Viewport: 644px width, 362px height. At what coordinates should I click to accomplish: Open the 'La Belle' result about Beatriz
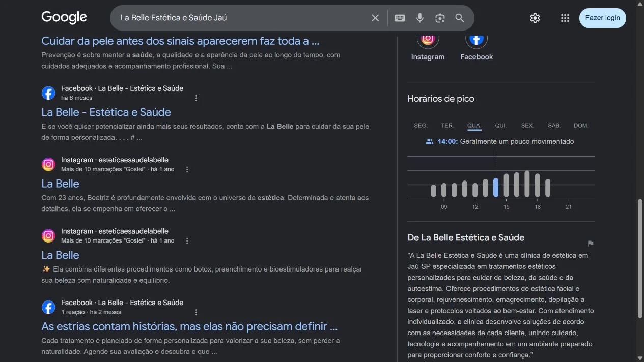tap(60, 184)
